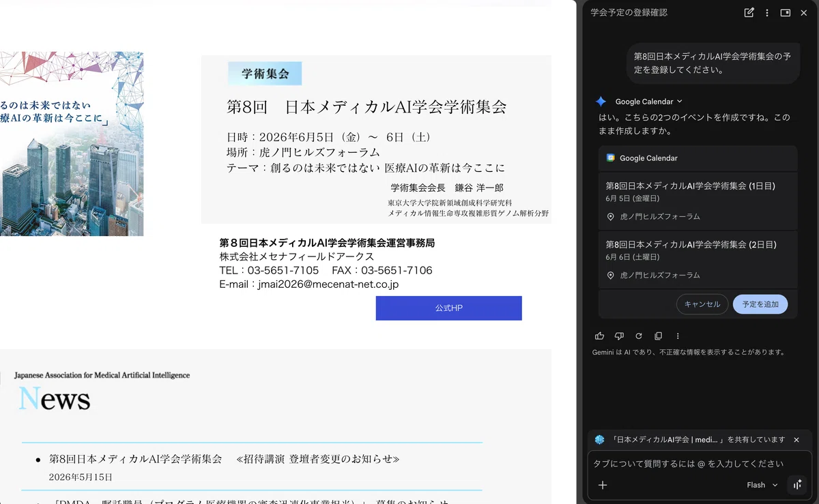Click the user message bubble about 予定を登録
The height and width of the screenshot is (504, 819).
713,63
